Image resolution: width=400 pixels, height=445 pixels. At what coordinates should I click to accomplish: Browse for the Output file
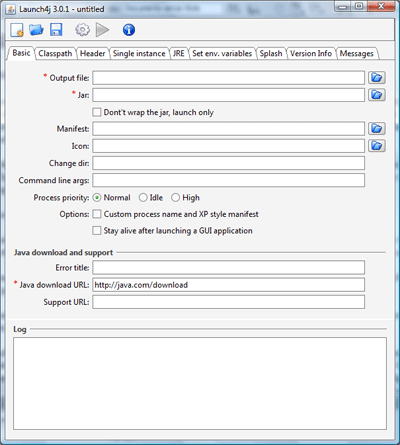pos(377,78)
